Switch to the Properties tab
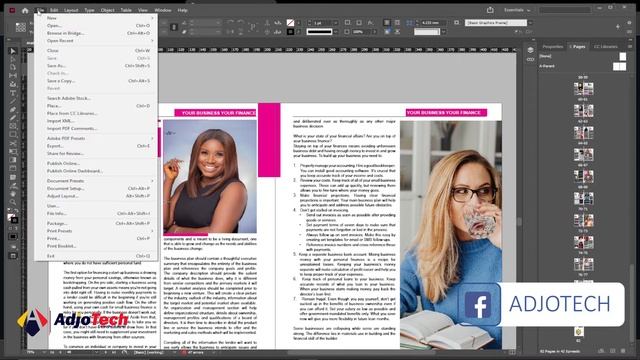 point(553,47)
